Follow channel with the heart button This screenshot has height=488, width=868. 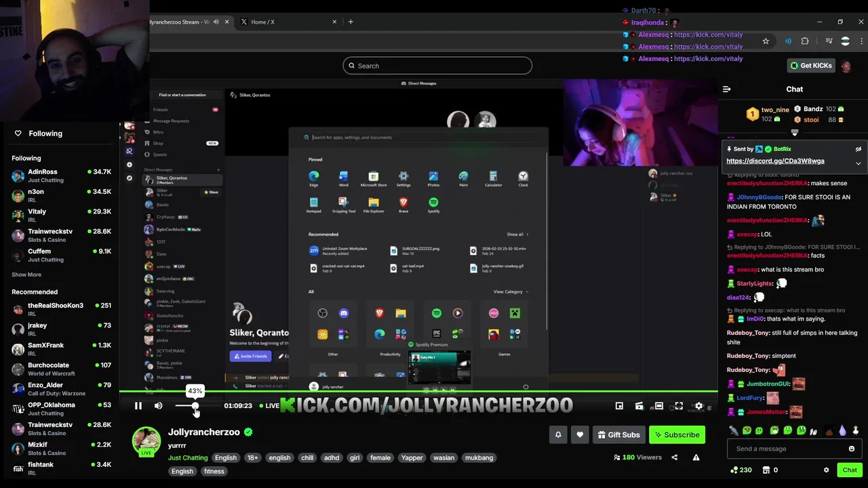tap(580, 435)
